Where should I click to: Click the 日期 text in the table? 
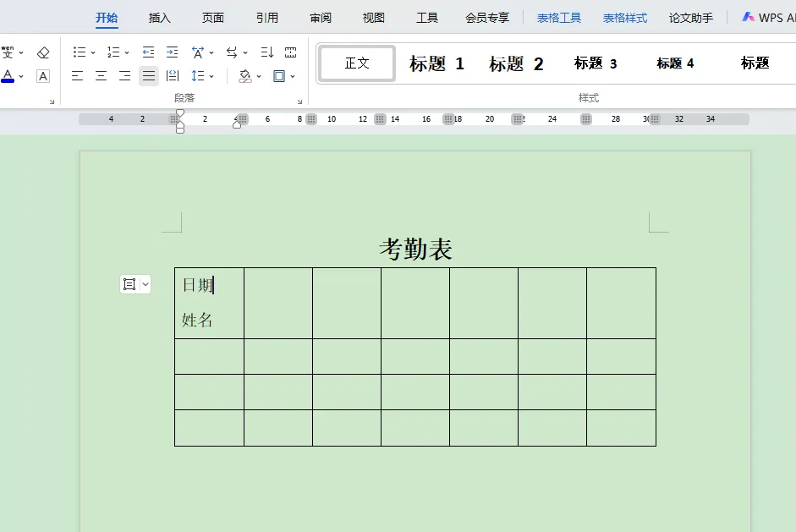pyautogui.click(x=197, y=285)
